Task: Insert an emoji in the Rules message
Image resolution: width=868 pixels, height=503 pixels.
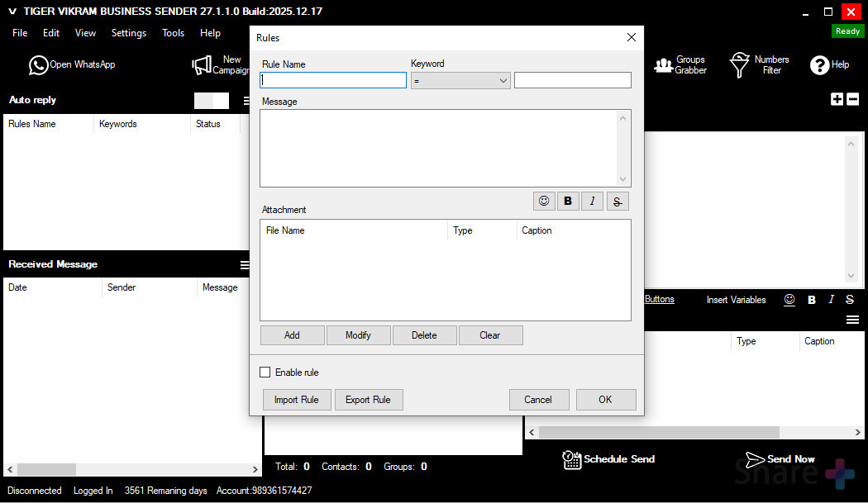Action: (544, 201)
